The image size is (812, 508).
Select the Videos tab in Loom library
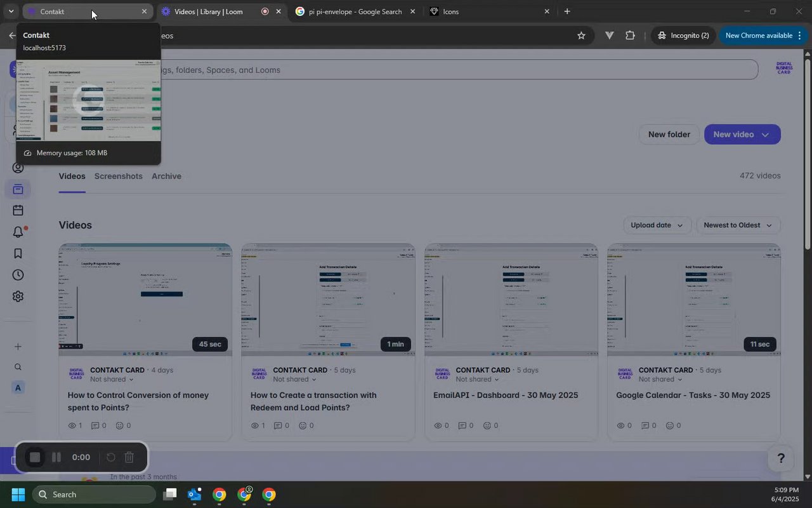tap(72, 177)
